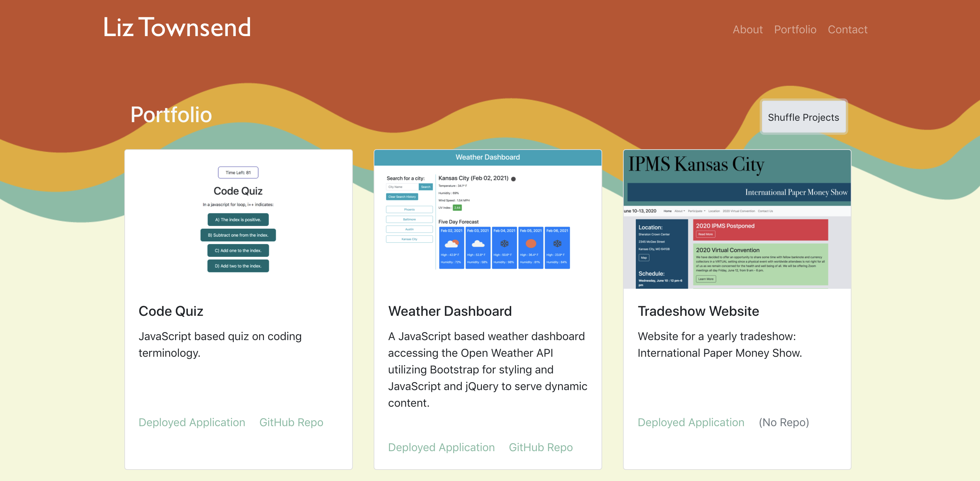This screenshot has width=980, height=481.
Task: Click the sun icon in forecast thumbnail
Action: click(x=530, y=243)
